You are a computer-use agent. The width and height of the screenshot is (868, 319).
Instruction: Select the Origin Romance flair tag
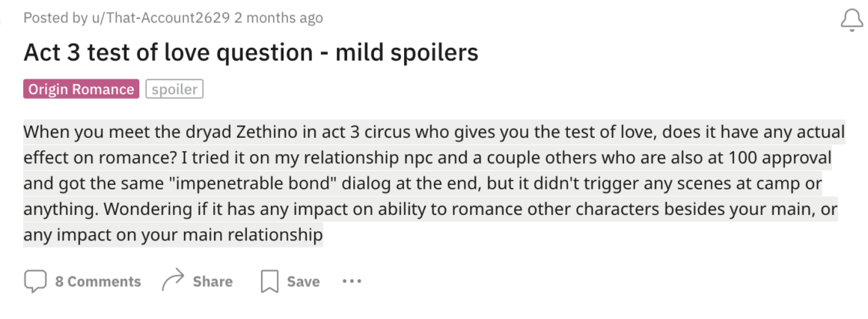(81, 90)
